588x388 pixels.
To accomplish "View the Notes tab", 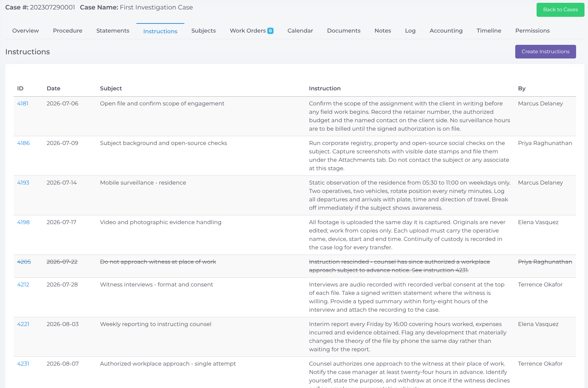I will click(383, 31).
